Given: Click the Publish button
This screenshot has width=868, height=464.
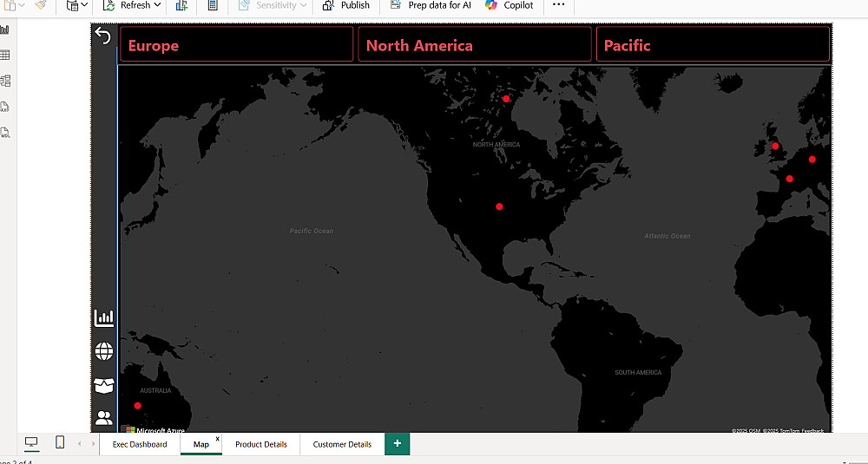Looking at the screenshot, I should tap(346, 5).
